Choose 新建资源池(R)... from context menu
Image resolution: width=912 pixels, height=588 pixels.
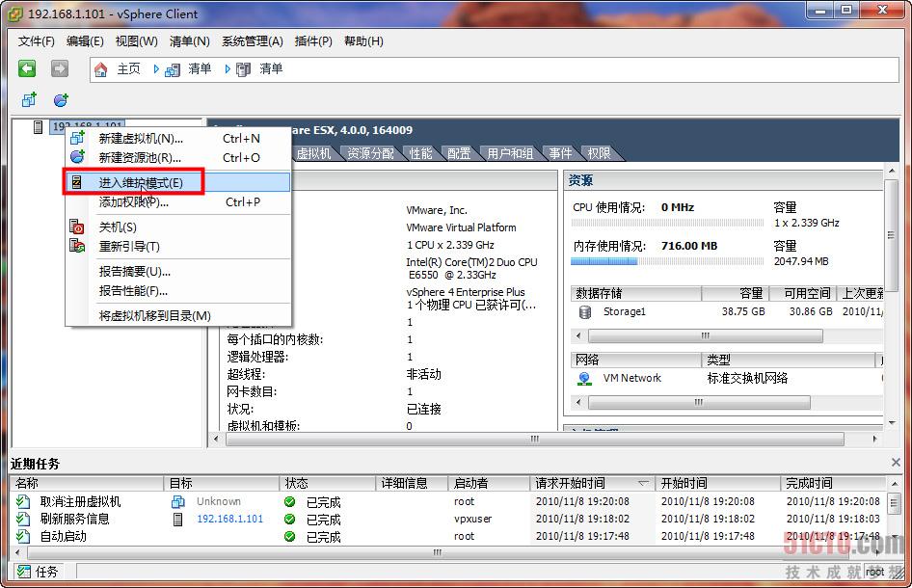click(x=178, y=158)
